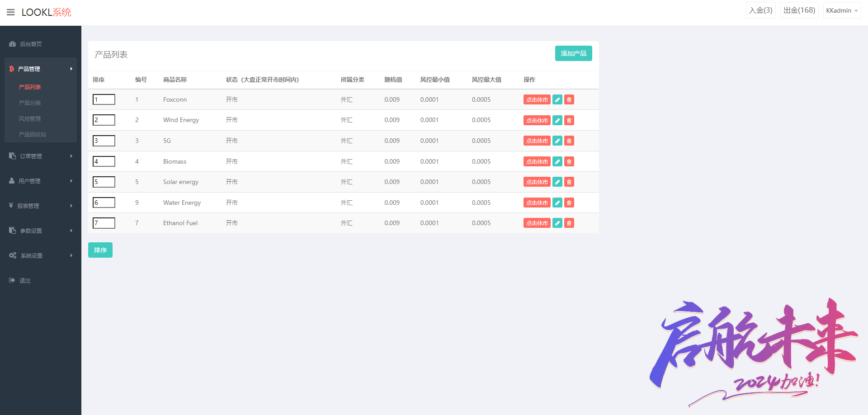
Task: Expand the 订单管理 menu arrow
Action: [71, 156]
